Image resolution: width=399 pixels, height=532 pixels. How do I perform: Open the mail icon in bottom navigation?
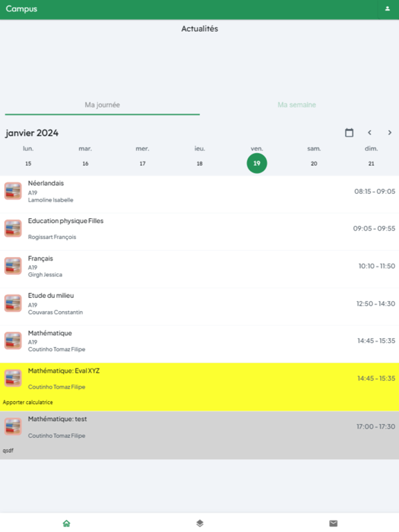pyautogui.click(x=333, y=523)
